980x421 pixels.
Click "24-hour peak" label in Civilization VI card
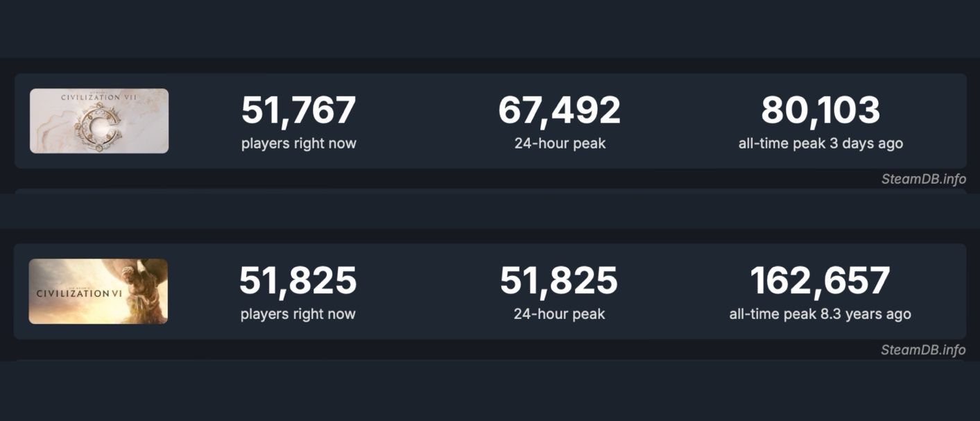coord(559,314)
